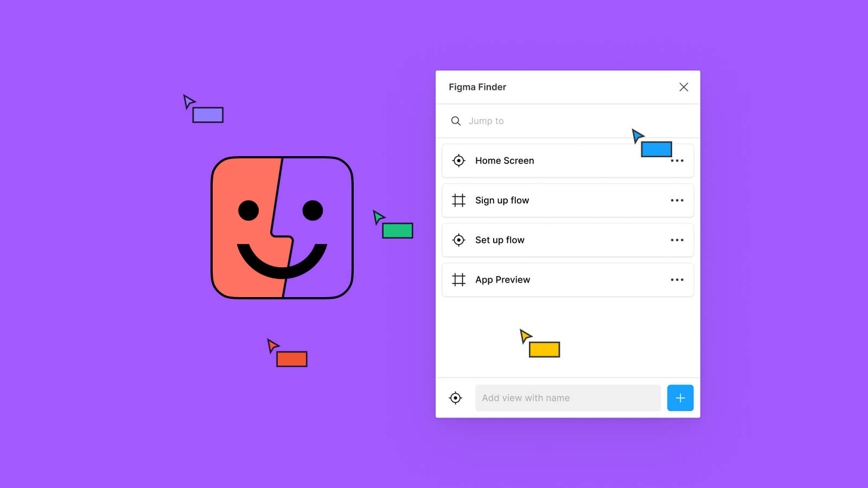Expand options for Set up flow

677,240
